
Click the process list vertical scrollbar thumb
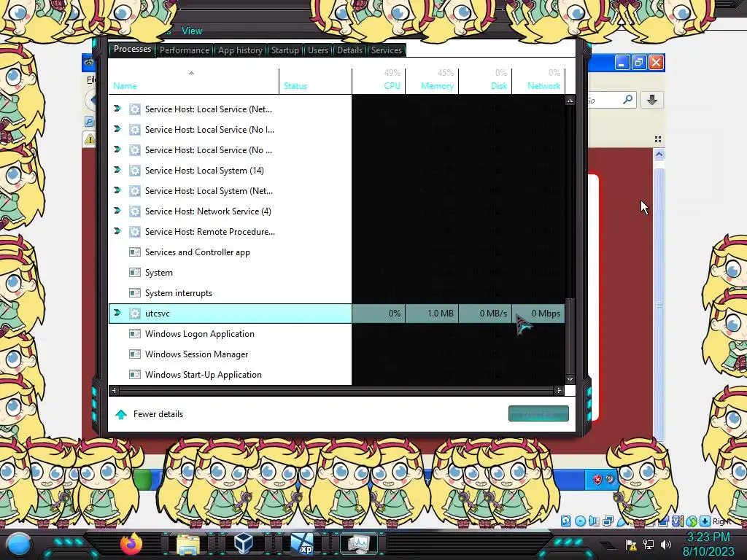click(x=570, y=335)
